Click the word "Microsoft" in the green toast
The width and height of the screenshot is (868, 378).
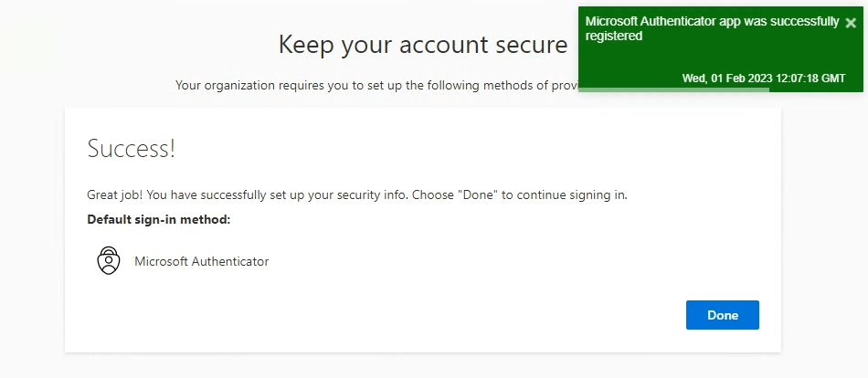pyautogui.click(x=611, y=21)
